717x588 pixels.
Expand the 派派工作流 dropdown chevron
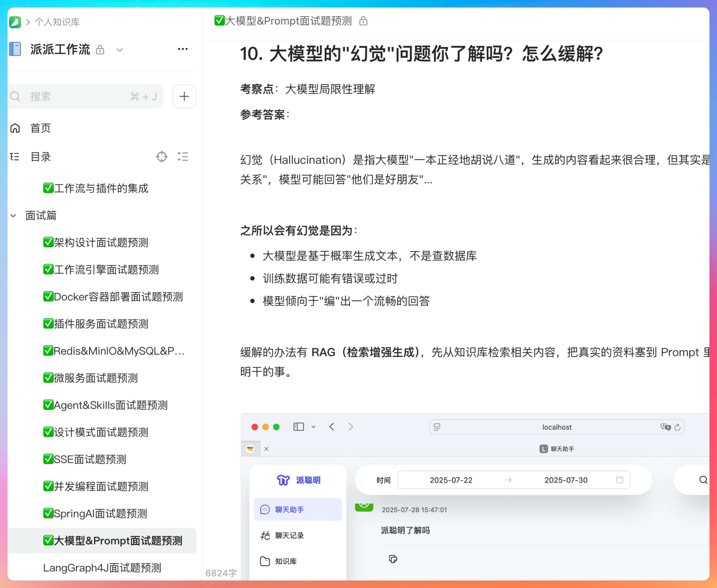coord(119,50)
